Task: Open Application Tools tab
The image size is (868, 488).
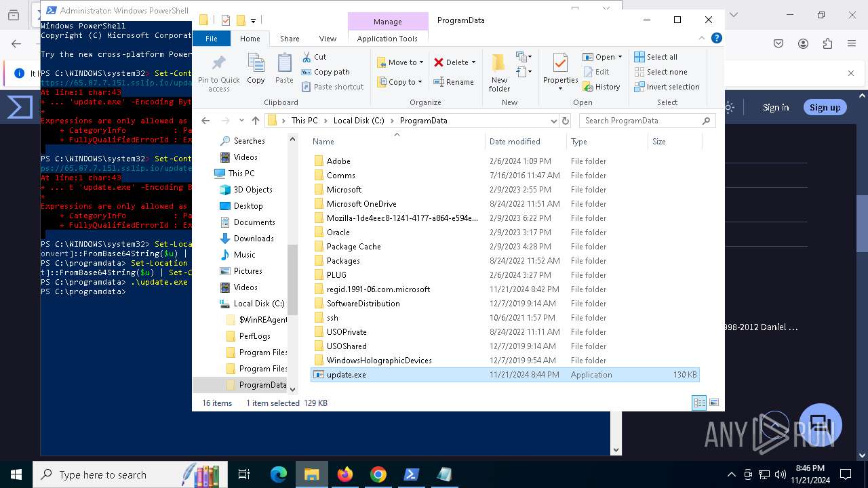Action: tap(387, 39)
